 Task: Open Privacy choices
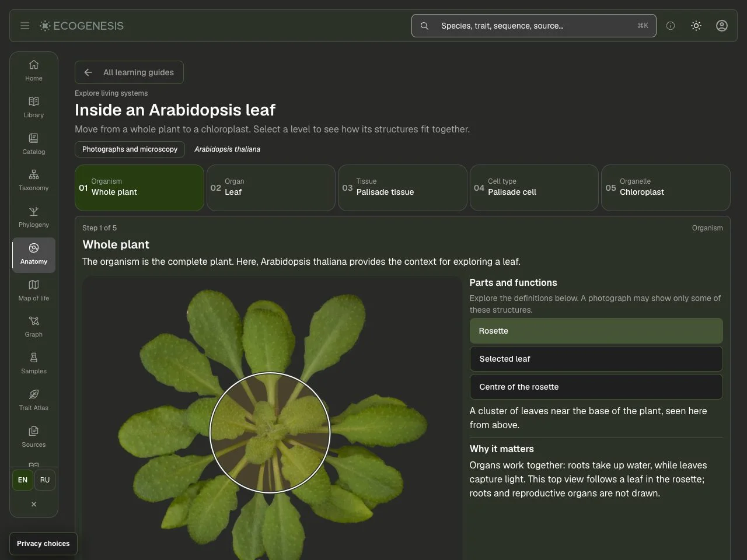click(x=43, y=544)
